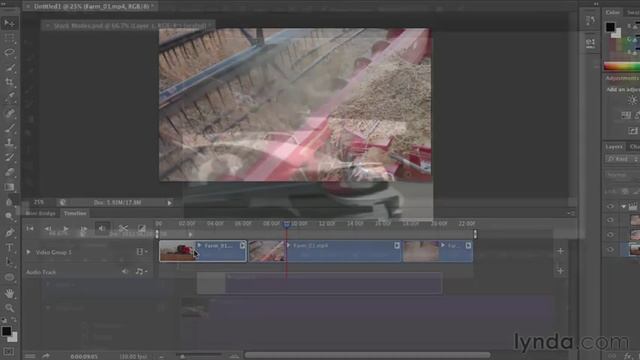Select the Quick Selection tool
Screen dimensions: 640x360
click(x=9, y=67)
